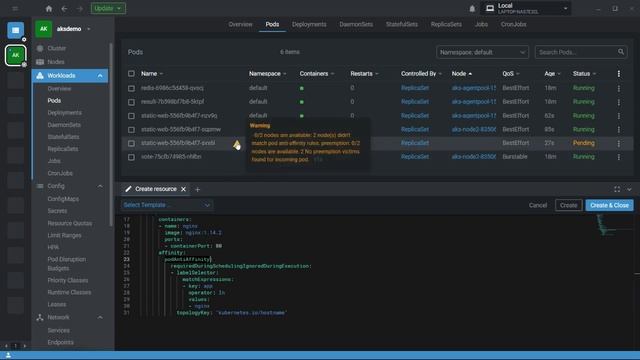Check the box for the Pending pod
The height and width of the screenshot is (360, 640).
pyautogui.click(x=131, y=143)
